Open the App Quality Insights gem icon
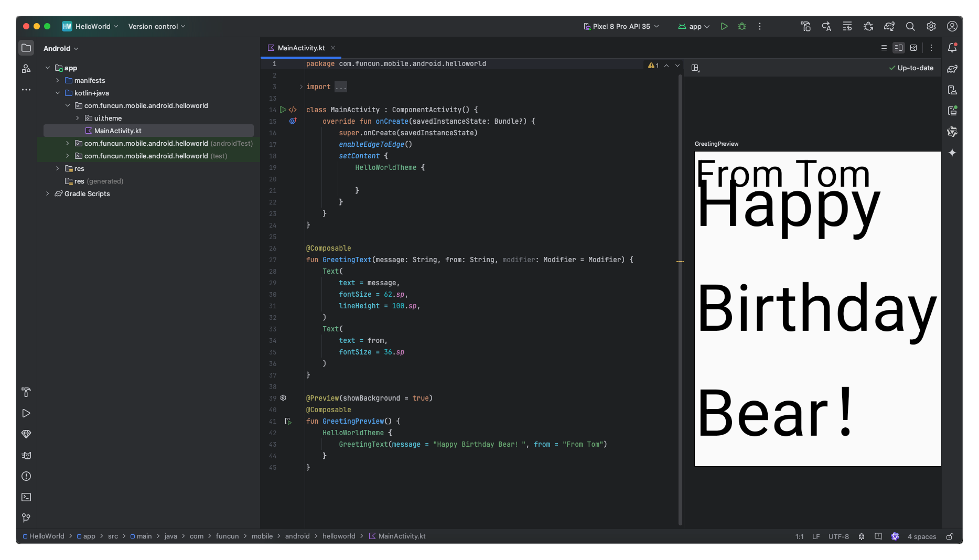Image resolution: width=979 pixels, height=560 pixels. 26,434
